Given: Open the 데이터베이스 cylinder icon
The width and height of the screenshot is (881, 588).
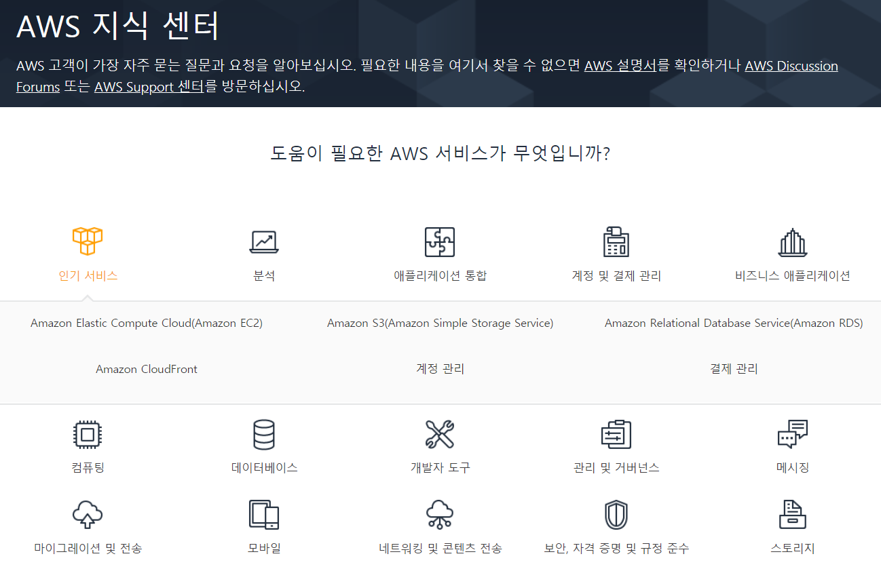Looking at the screenshot, I should pos(264,434).
